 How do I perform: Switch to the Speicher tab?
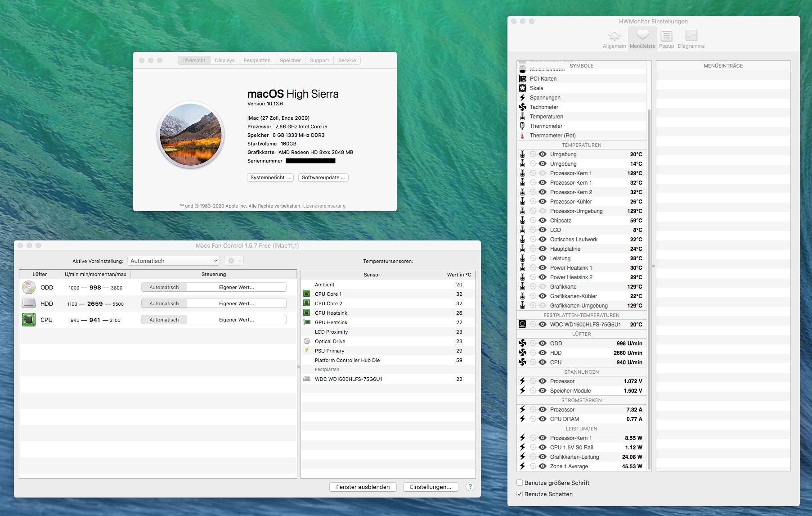pyautogui.click(x=290, y=60)
